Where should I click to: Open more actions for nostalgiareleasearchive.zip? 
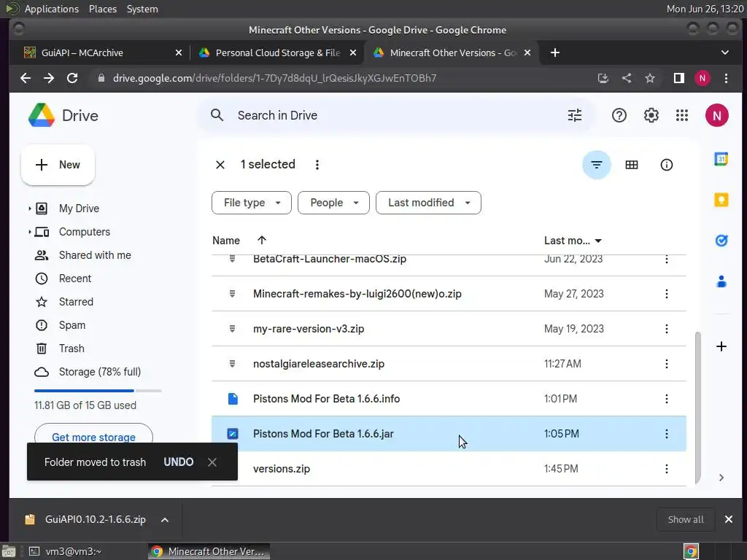[x=666, y=364]
